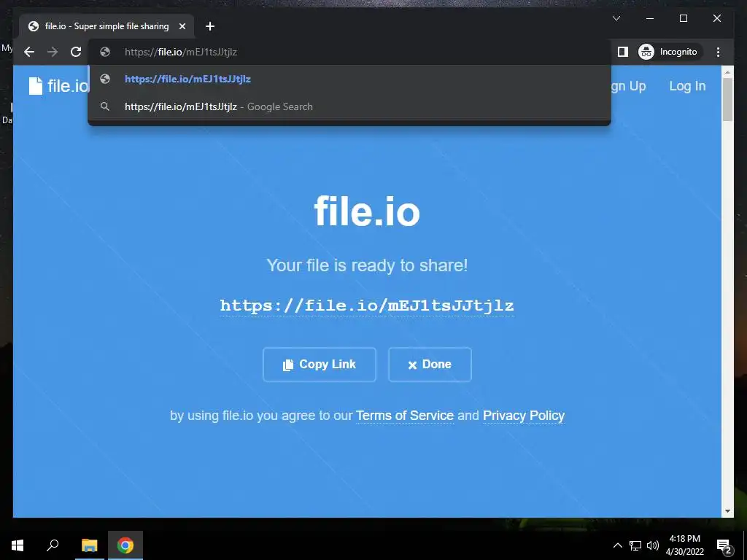This screenshot has width=747, height=560.
Task: Show hidden system tray icons
Action: pyautogui.click(x=617, y=545)
